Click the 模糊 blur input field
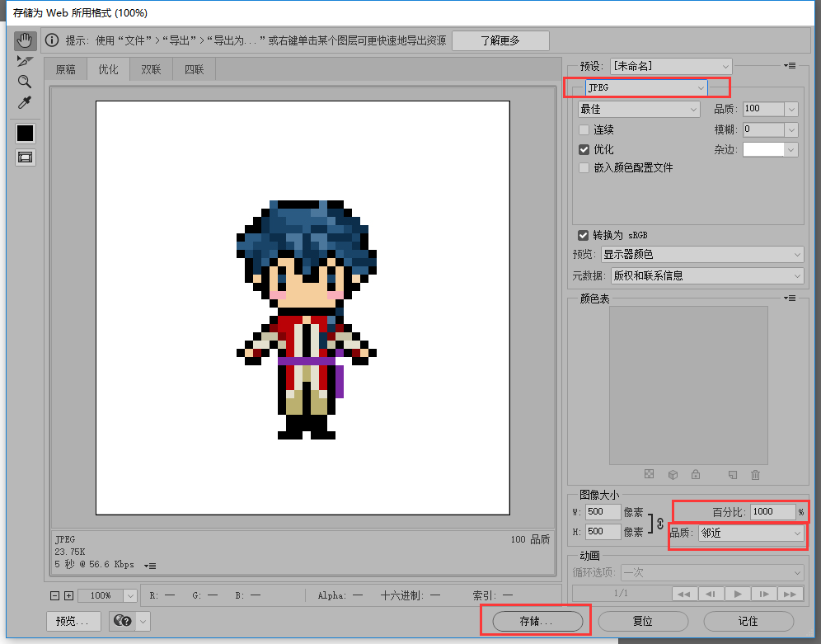The image size is (821, 644). click(x=764, y=129)
